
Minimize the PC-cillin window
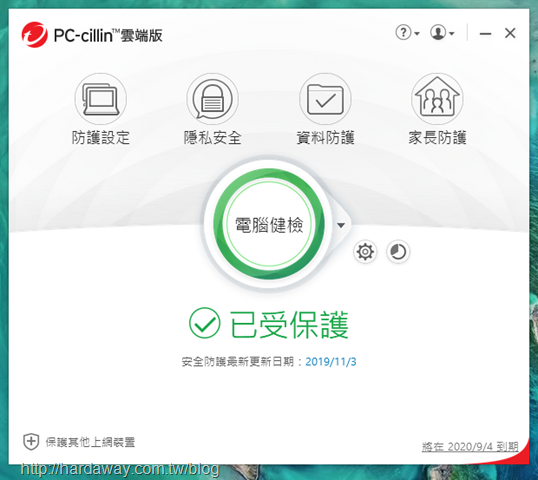click(x=485, y=33)
